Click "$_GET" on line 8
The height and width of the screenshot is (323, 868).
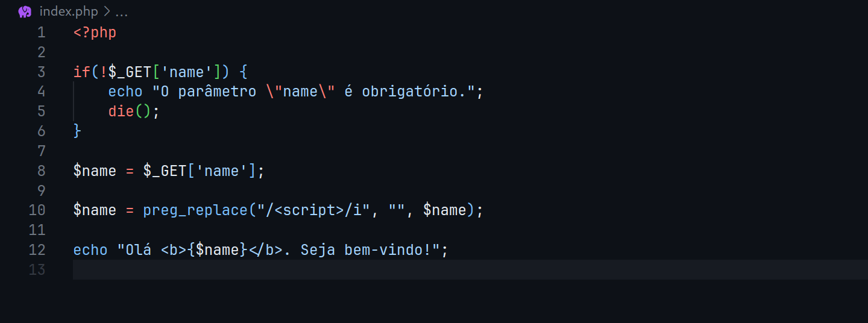(x=165, y=171)
